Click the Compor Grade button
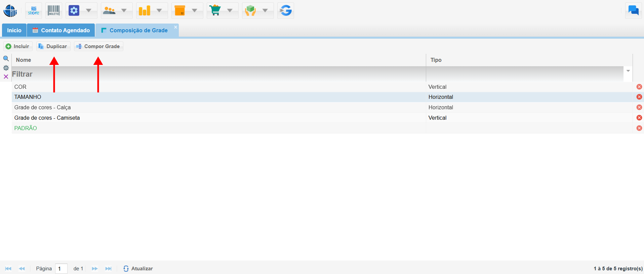The height and width of the screenshot is (274, 644). pyautogui.click(x=98, y=46)
